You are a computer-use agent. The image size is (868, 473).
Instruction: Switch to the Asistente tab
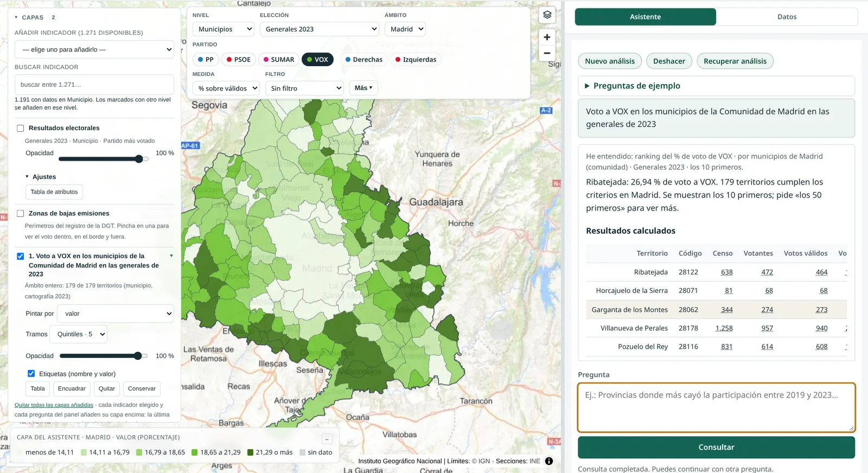(x=646, y=17)
